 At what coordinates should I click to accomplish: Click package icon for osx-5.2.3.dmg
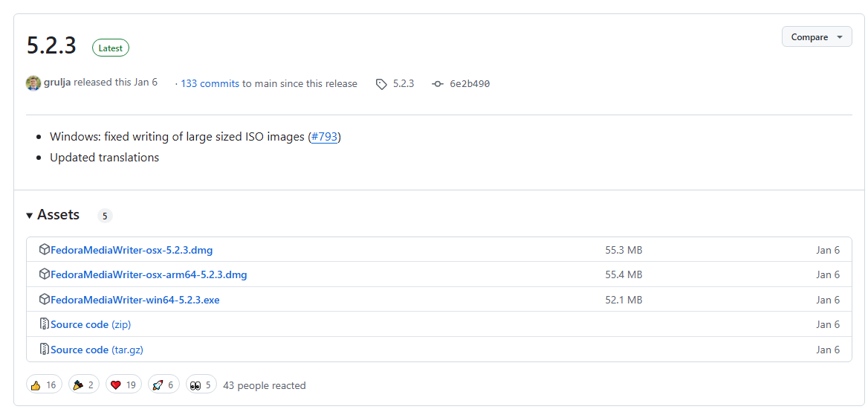click(x=45, y=249)
